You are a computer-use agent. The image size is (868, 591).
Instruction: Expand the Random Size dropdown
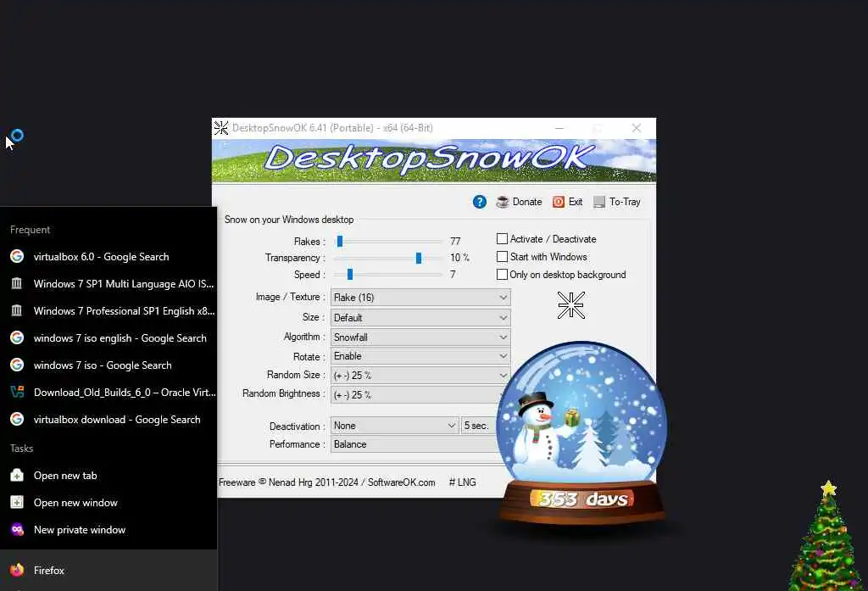click(420, 376)
